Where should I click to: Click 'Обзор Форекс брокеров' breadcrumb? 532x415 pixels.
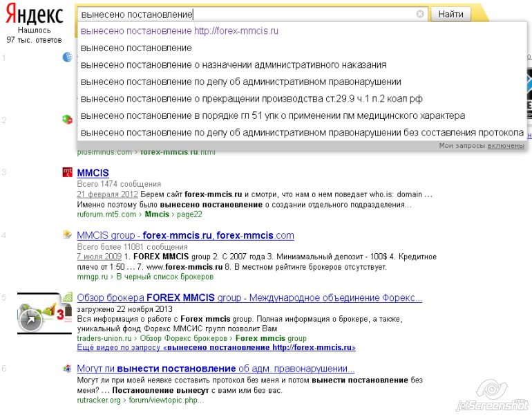[x=184, y=339]
